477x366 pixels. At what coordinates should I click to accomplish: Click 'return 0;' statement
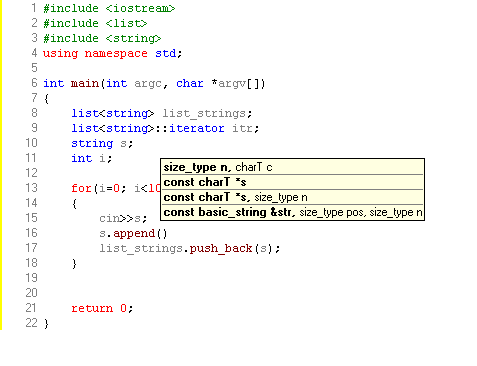coord(102,308)
